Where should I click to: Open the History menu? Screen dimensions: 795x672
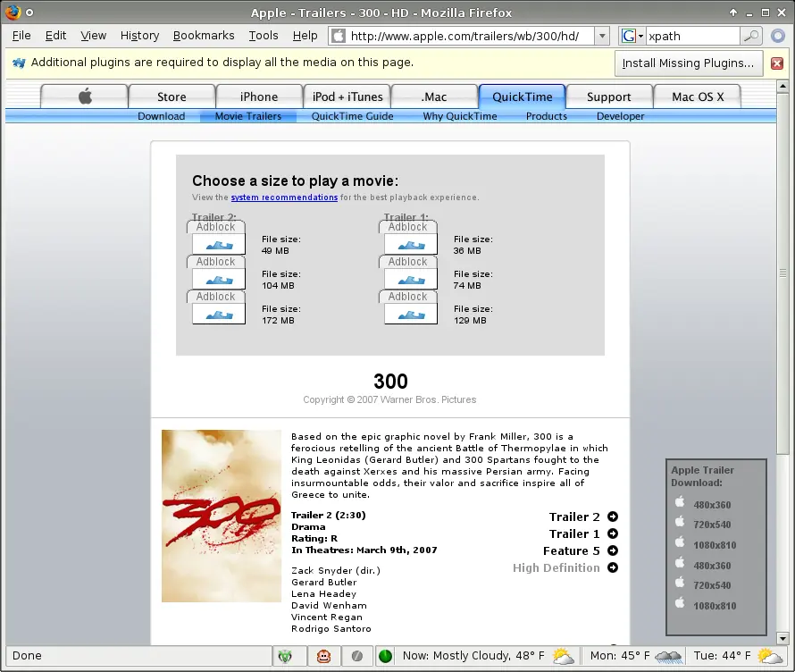click(140, 36)
